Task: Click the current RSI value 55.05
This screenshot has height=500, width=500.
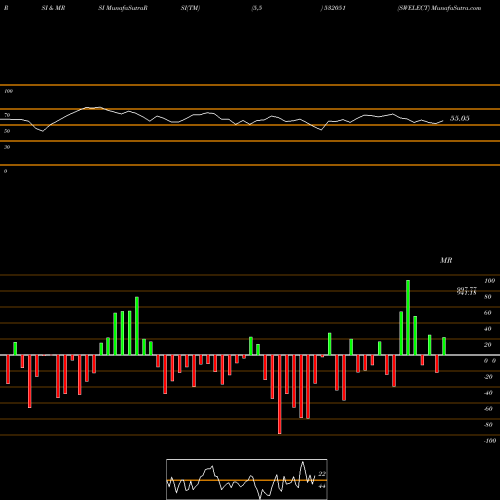Action: [460, 118]
